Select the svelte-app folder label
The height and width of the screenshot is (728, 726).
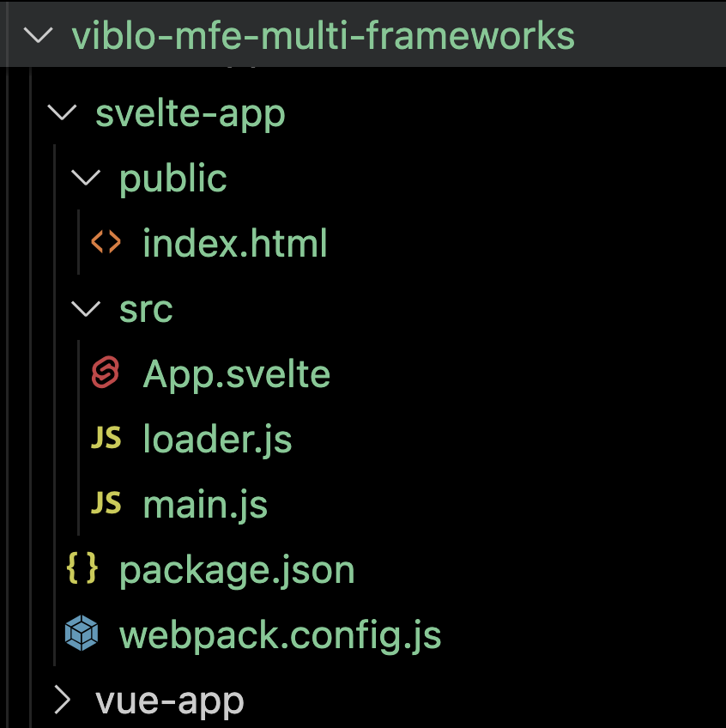point(190,112)
